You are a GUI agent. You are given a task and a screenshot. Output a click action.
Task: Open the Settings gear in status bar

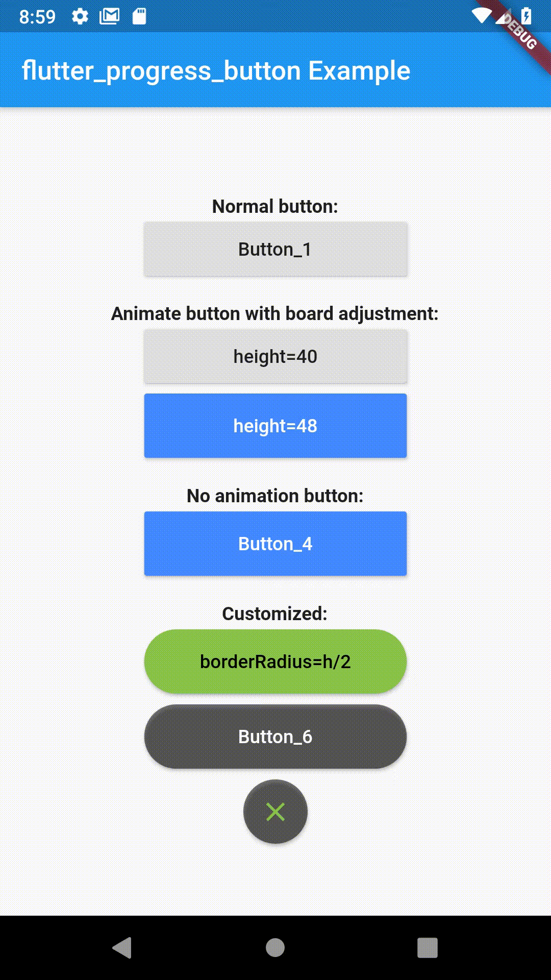tap(80, 17)
